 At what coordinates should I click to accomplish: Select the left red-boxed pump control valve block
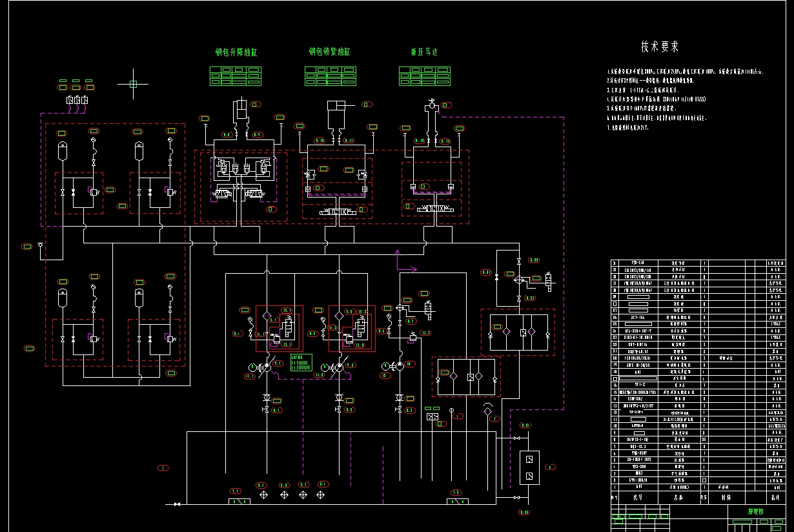pos(279,328)
